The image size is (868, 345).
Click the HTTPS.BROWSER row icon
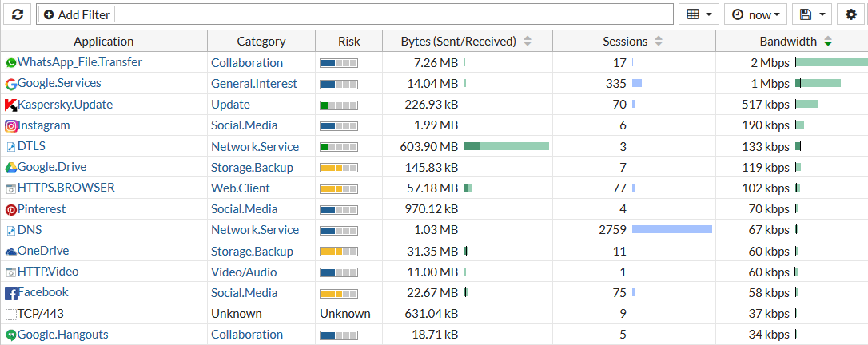[11, 188]
